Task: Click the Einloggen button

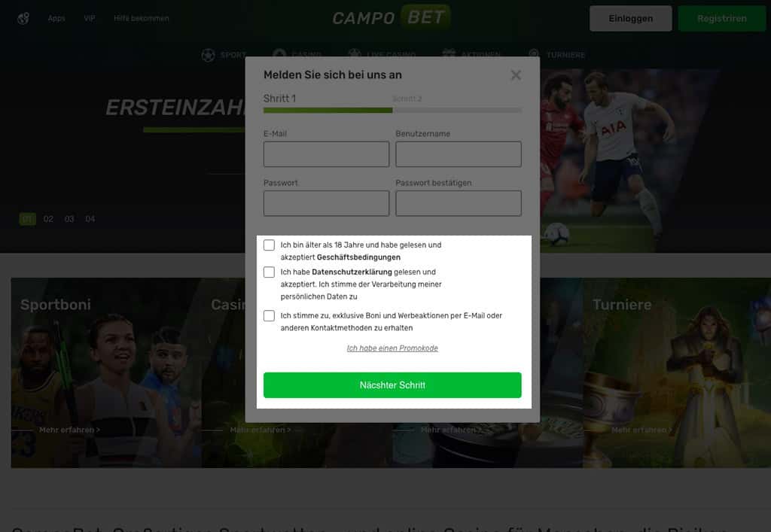Action: 631,19
